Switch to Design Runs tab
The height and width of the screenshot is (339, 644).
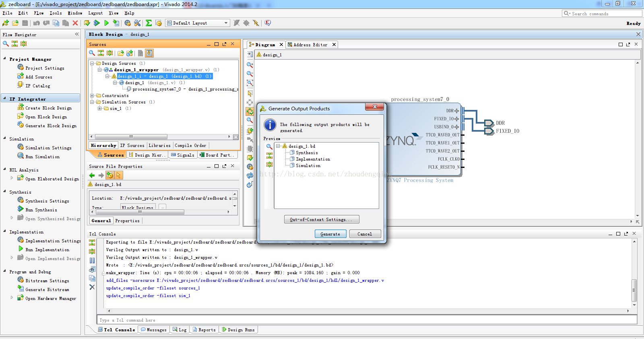(238, 330)
